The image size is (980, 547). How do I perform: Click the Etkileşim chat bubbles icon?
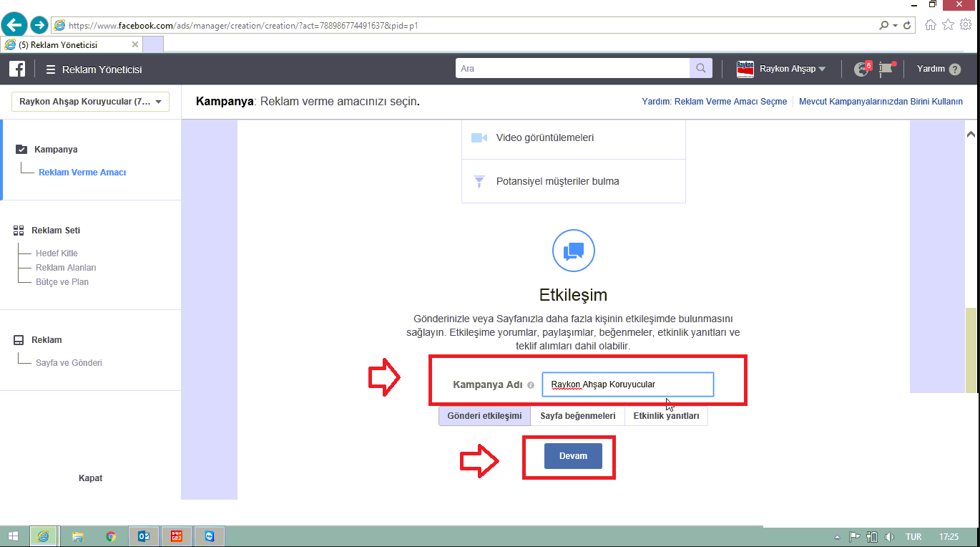(x=574, y=251)
